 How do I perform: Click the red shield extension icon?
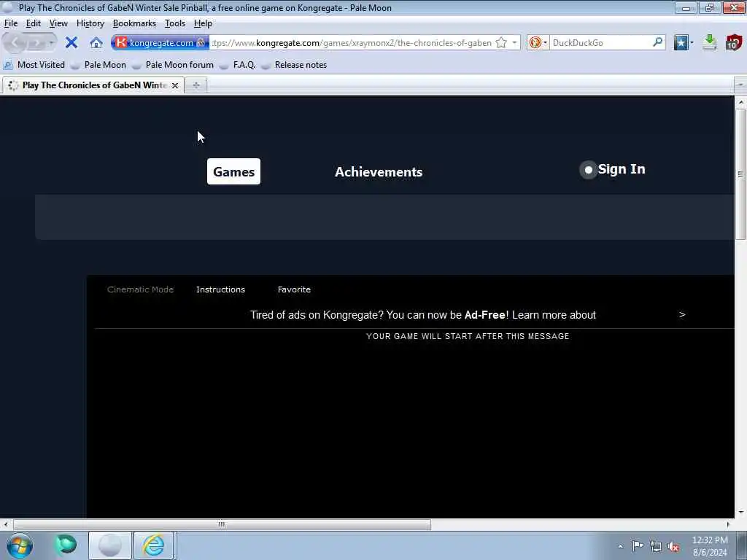tap(734, 43)
